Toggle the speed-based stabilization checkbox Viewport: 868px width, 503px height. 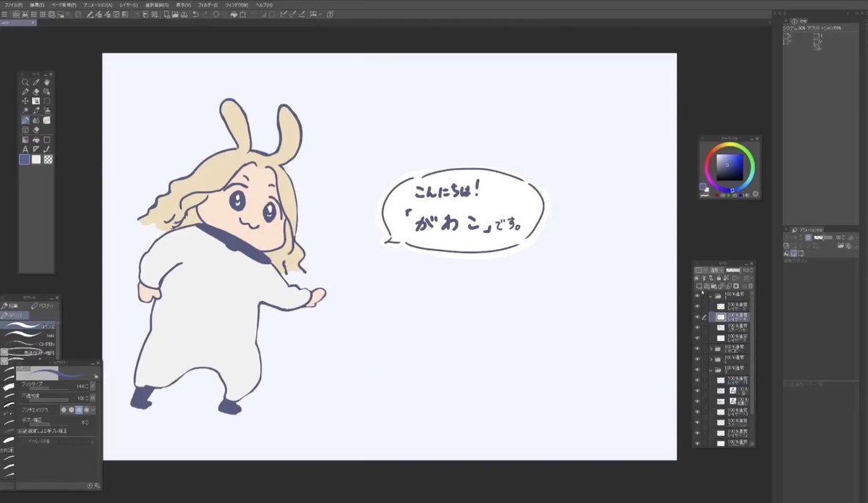tap(25, 431)
